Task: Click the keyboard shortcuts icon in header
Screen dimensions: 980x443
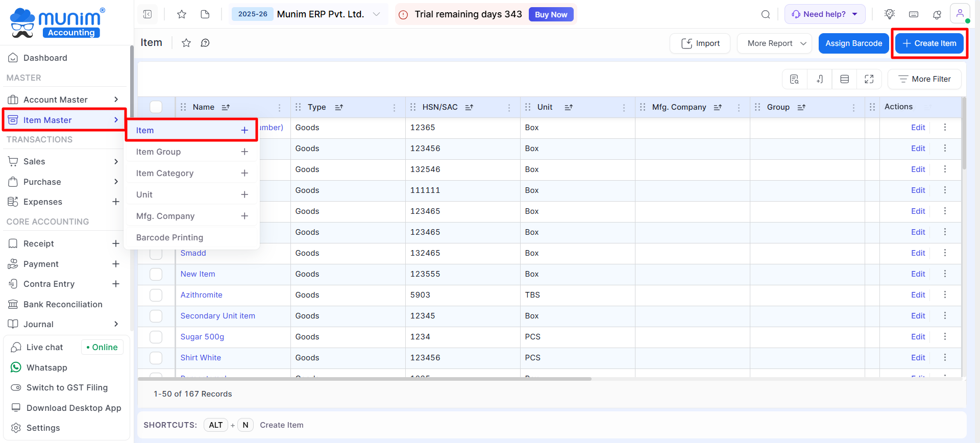Action: point(914,14)
